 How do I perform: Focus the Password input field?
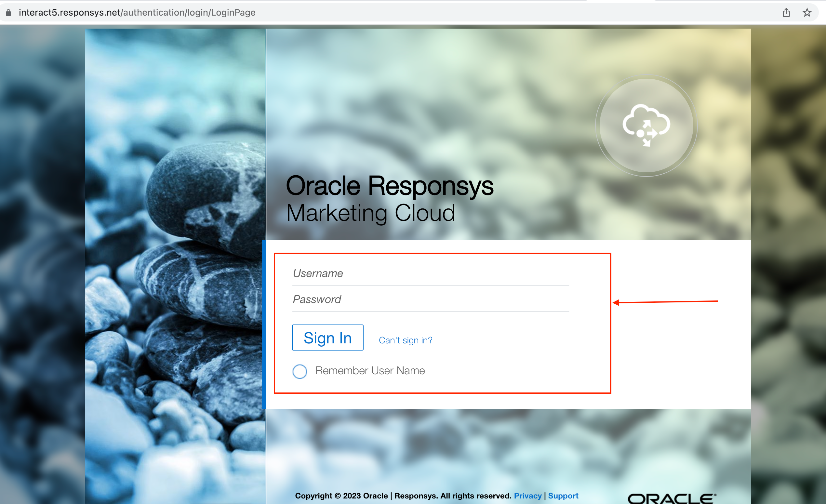coord(430,299)
